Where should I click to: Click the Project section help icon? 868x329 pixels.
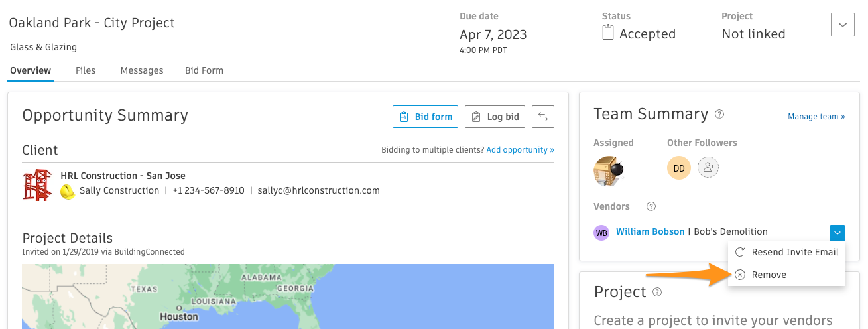pos(657,292)
